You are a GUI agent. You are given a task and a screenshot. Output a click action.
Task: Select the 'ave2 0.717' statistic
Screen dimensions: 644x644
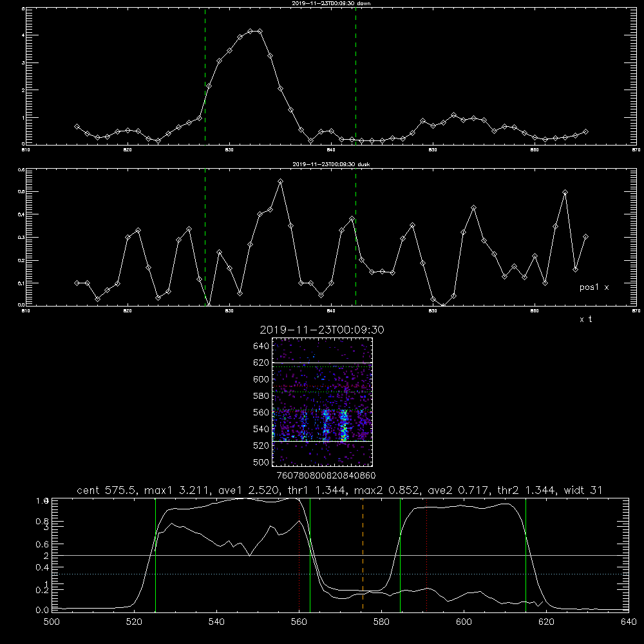(x=458, y=490)
